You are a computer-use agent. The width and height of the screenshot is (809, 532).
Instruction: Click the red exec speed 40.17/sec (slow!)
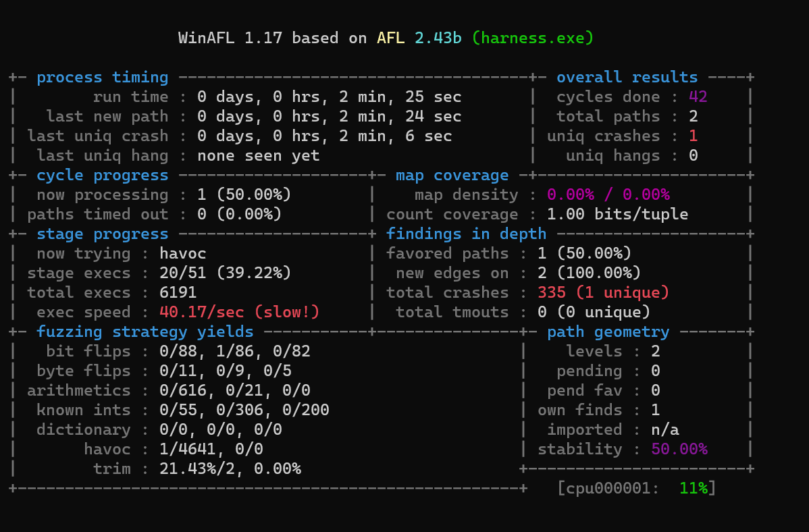[240, 312]
